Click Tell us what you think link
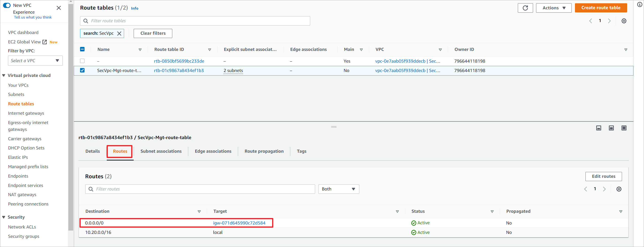Viewport: 644px width, 247px height. point(33,17)
